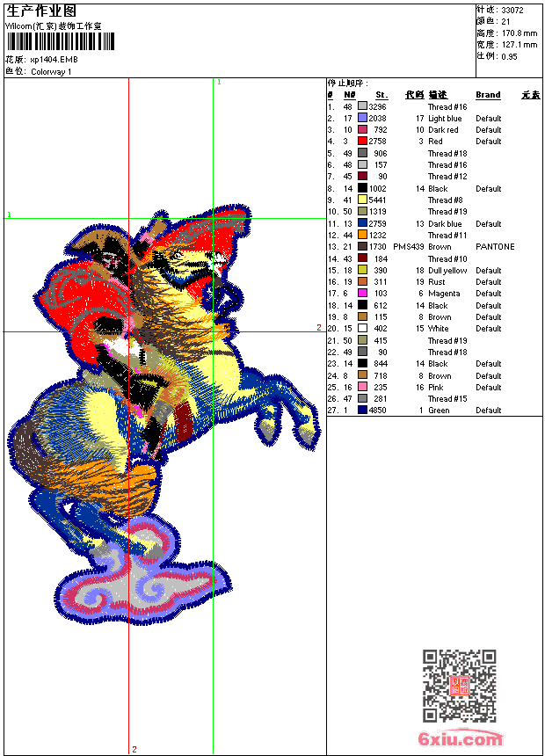Click the stitch count 2038
Viewport: 545px width, 756px height.
pyautogui.click(x=378, y=118)
